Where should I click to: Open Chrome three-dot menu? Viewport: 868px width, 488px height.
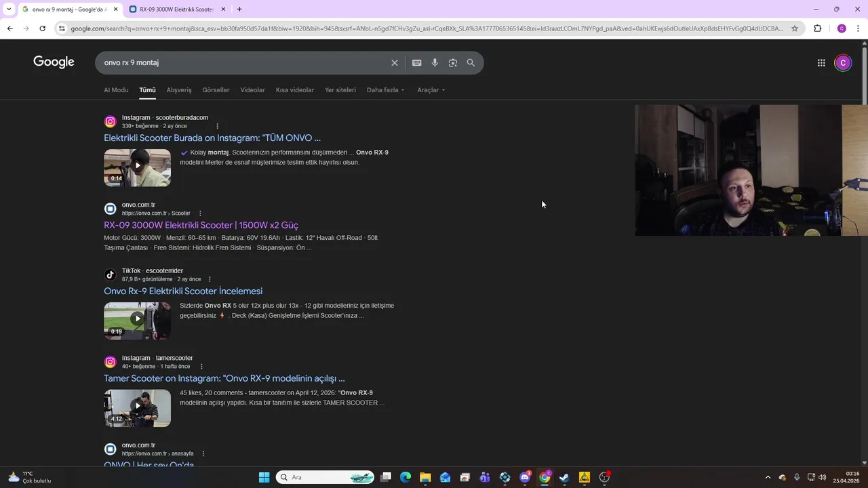(859, 28)
